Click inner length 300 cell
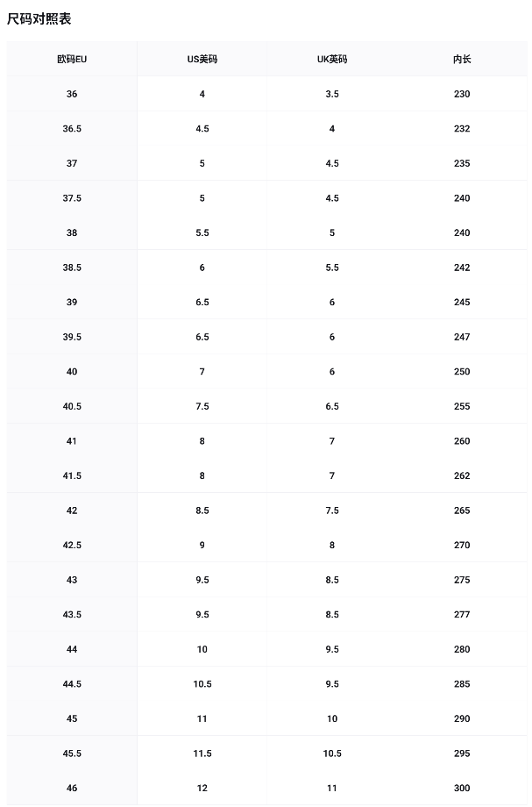 (x=462, y=788)
